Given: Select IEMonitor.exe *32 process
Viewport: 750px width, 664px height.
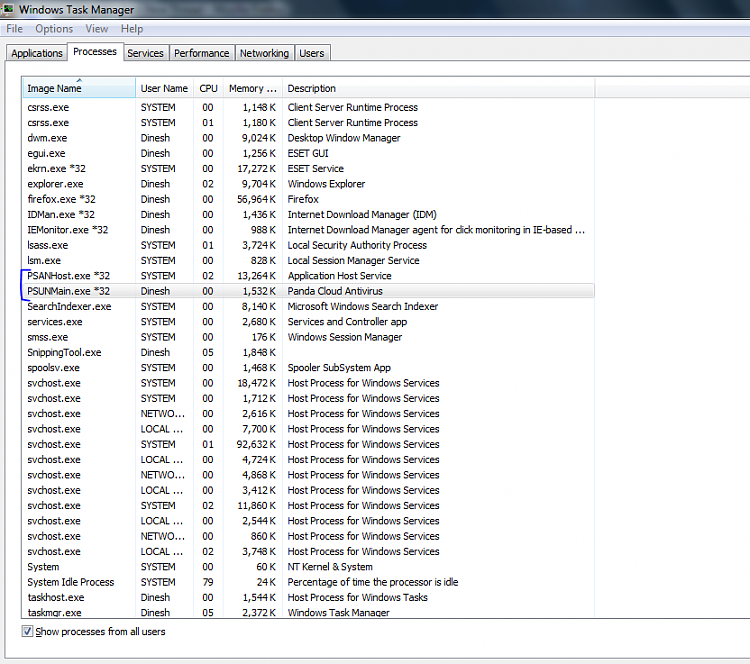Looking at the screenshot, I should (309, 230).
